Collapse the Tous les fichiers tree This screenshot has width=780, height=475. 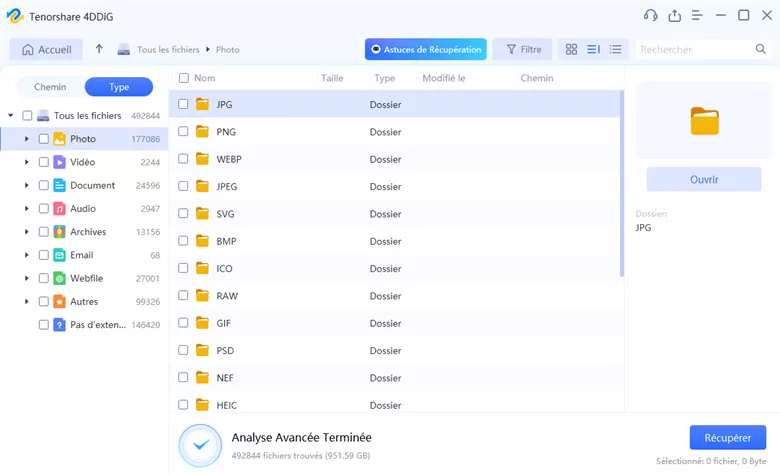11,116
